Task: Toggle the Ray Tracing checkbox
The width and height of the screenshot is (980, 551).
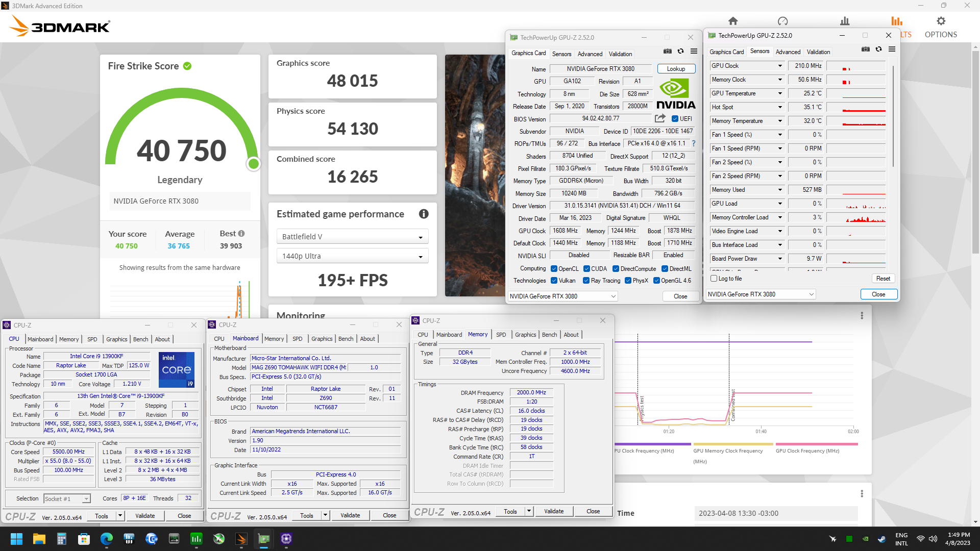Action: point(586,281)
